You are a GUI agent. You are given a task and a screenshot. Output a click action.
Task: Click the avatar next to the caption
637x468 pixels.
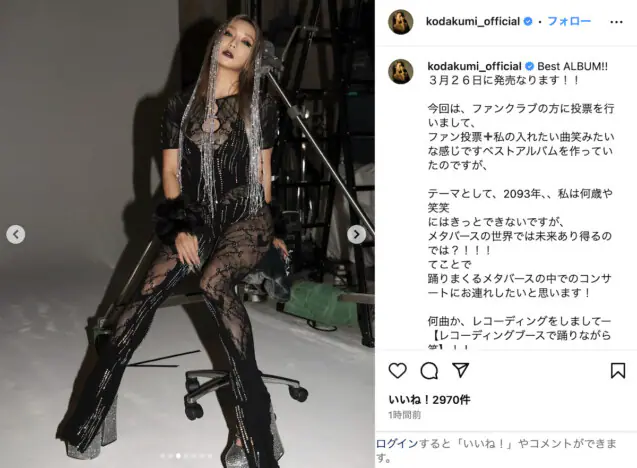click(401, 72)
